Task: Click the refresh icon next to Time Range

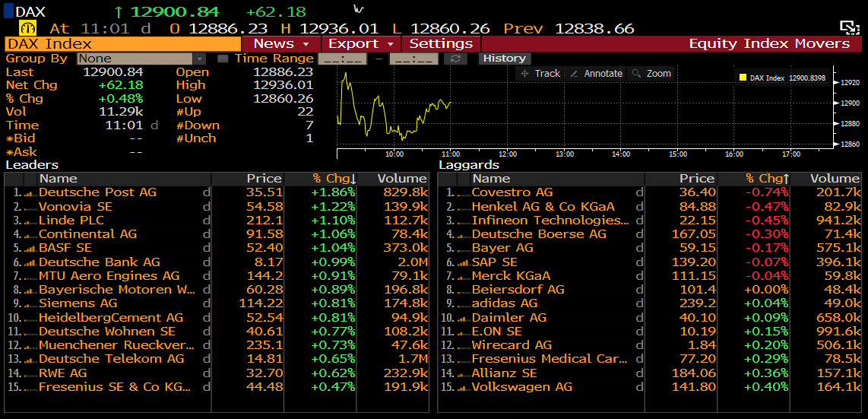Action: [x=455, y=59]
